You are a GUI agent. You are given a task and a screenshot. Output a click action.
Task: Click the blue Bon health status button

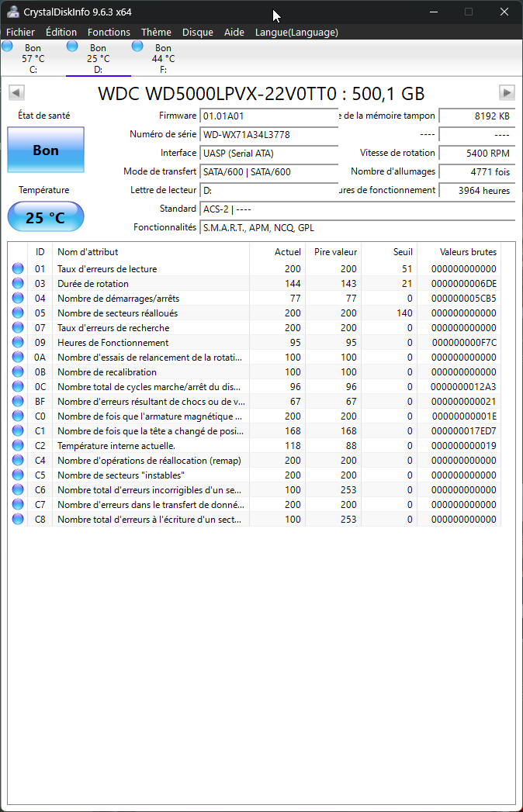click(x=46, y=150)
